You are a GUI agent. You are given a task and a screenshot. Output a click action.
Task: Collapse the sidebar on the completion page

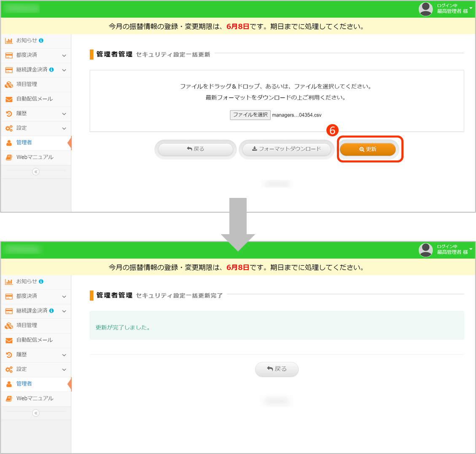pyautogui.click(x=36, y=413)
